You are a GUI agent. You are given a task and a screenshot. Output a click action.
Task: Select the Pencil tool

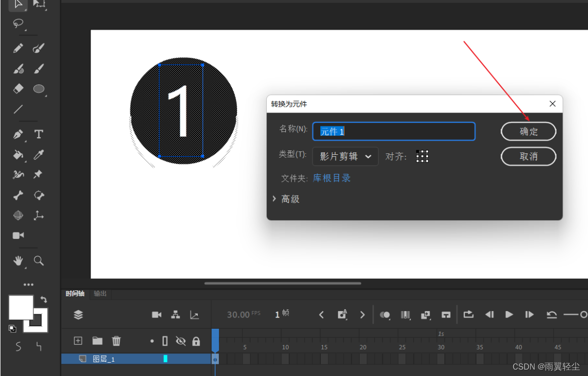tap(18, 48)
